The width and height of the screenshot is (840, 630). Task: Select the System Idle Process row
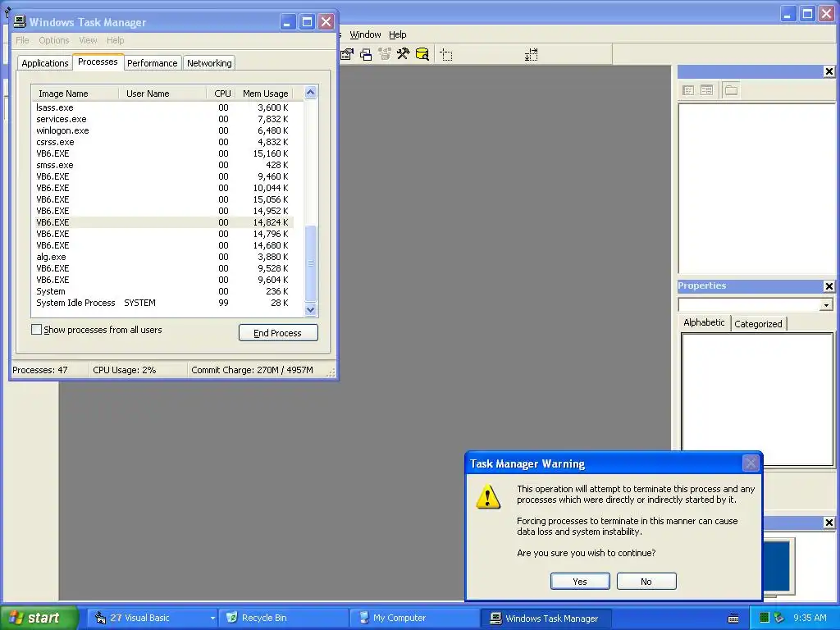click(163, 303)
